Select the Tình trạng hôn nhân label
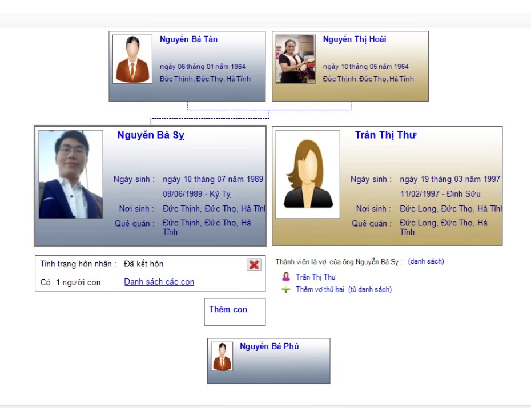 pos(78,264)
